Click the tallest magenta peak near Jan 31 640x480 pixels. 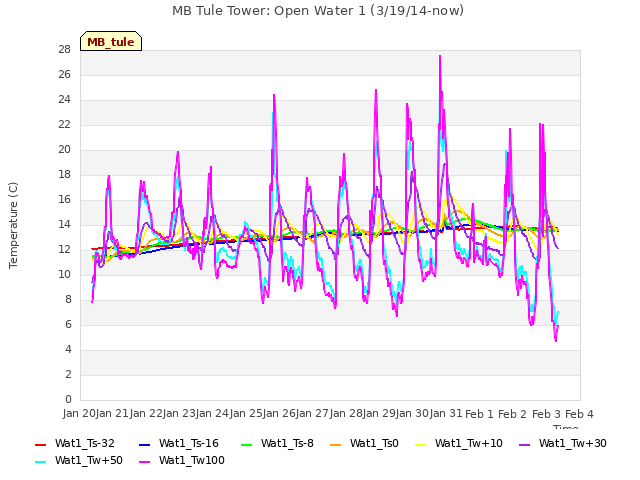pyautogui.click(x=440, y=56)
